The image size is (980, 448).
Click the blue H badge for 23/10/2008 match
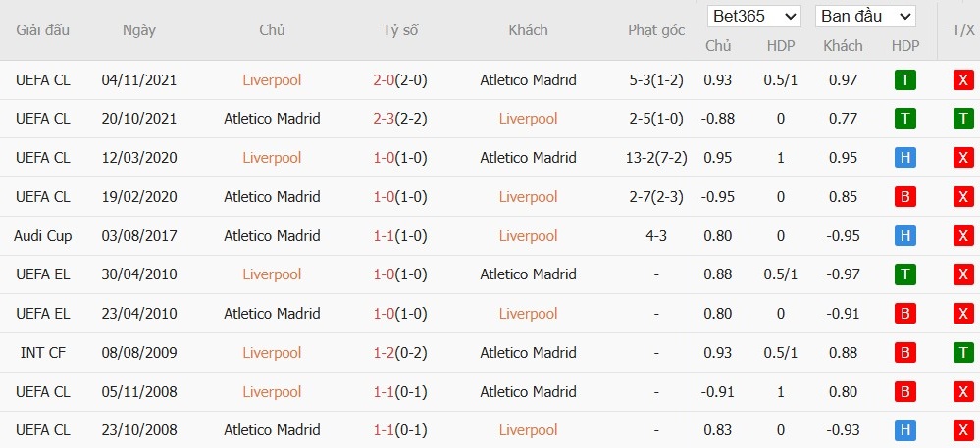905,430
